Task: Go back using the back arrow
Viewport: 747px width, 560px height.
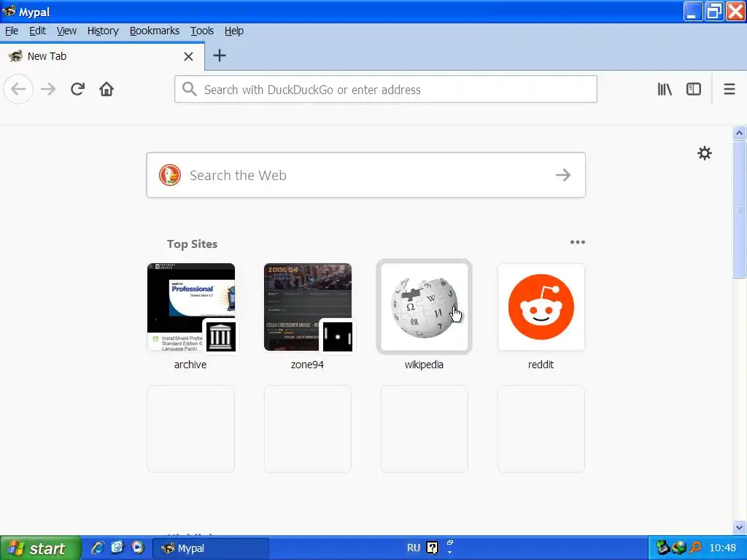Action: pyautogui.click(x=18, y=89)
